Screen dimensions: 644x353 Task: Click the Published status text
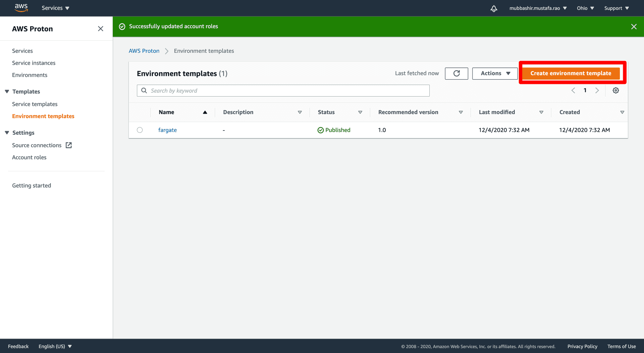coord(338,130)
